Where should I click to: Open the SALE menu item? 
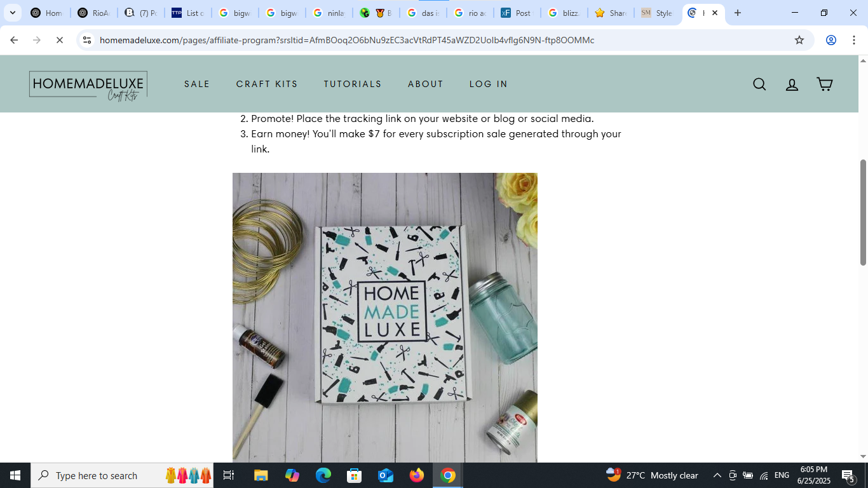[x=197, y=84]
